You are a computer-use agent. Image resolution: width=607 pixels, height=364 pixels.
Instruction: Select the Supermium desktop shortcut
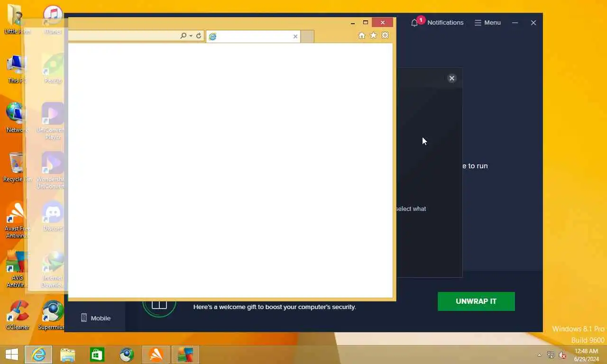tap(52, 315)
